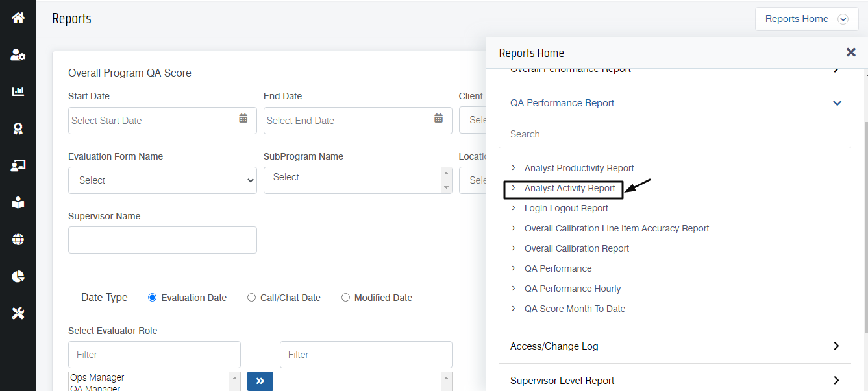Open QA Performance Hourly report
This screenshot has width=868, height=391.
pos(573,289)
